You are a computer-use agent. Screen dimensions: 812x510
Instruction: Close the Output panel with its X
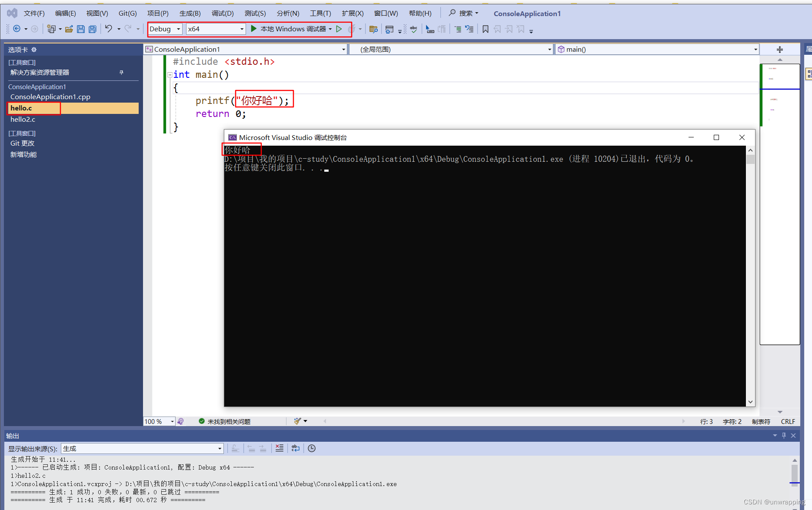click(793, 435)
